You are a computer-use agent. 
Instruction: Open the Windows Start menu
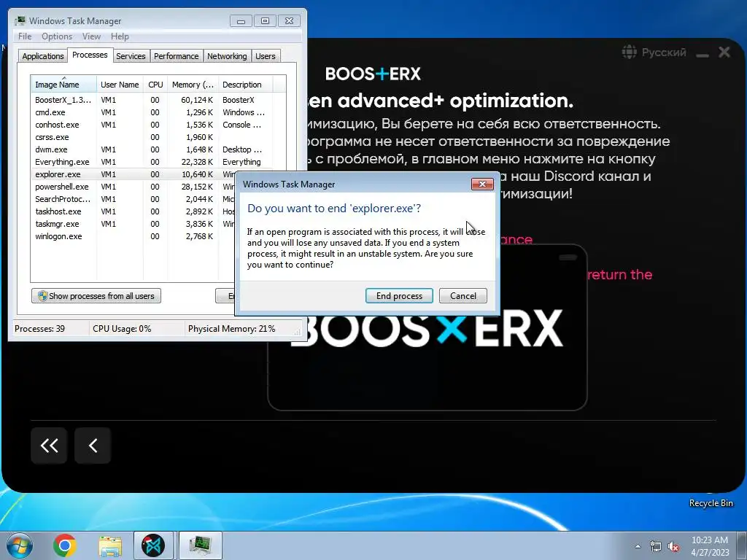20,545
